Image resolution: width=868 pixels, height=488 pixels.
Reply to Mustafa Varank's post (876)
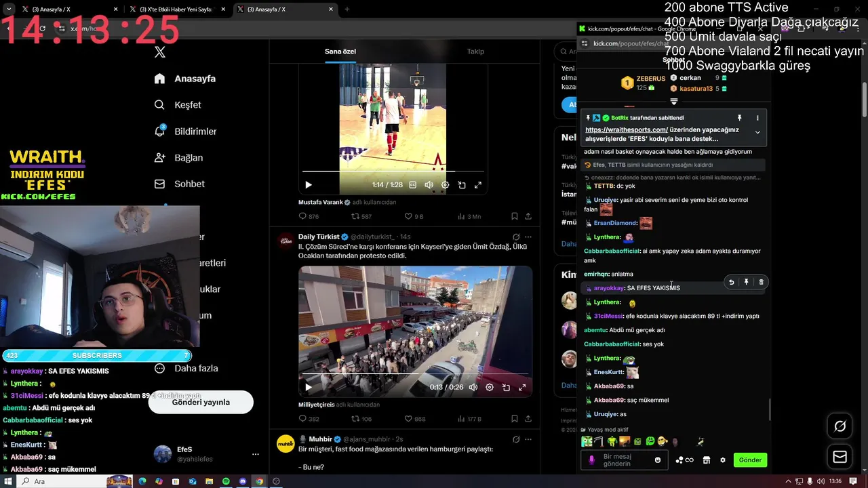point(309,216)
